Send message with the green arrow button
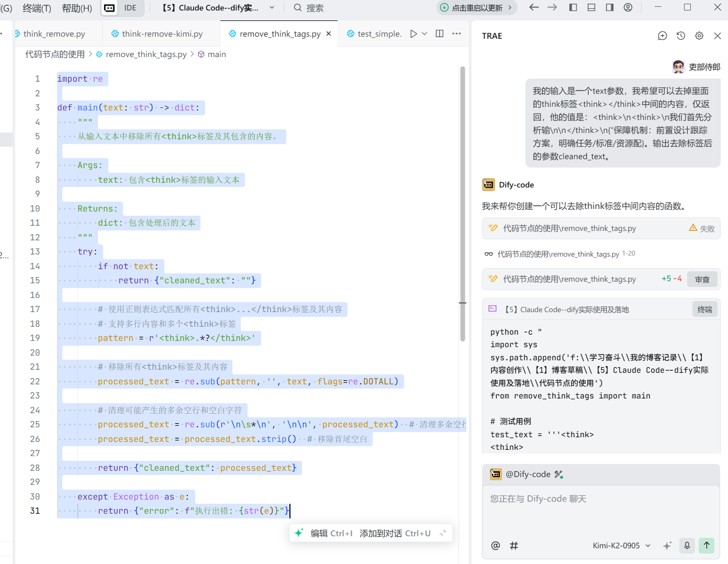 (x=707, y=545)
